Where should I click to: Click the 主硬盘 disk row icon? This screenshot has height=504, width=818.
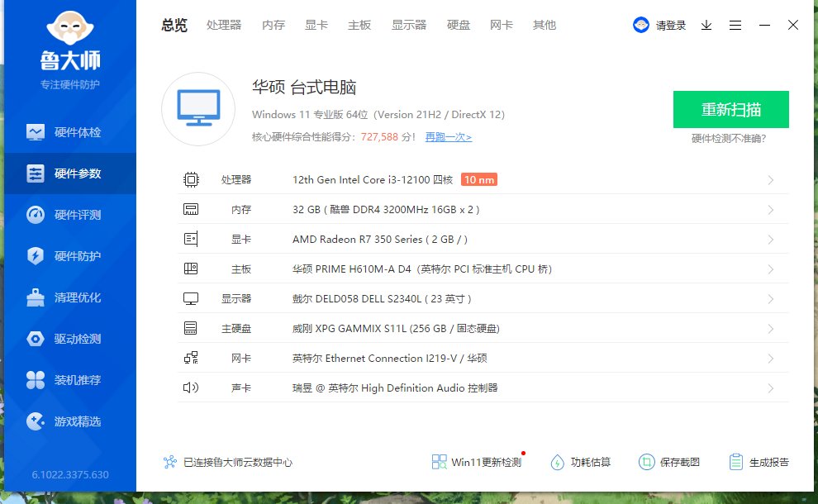tap(191, 328)
